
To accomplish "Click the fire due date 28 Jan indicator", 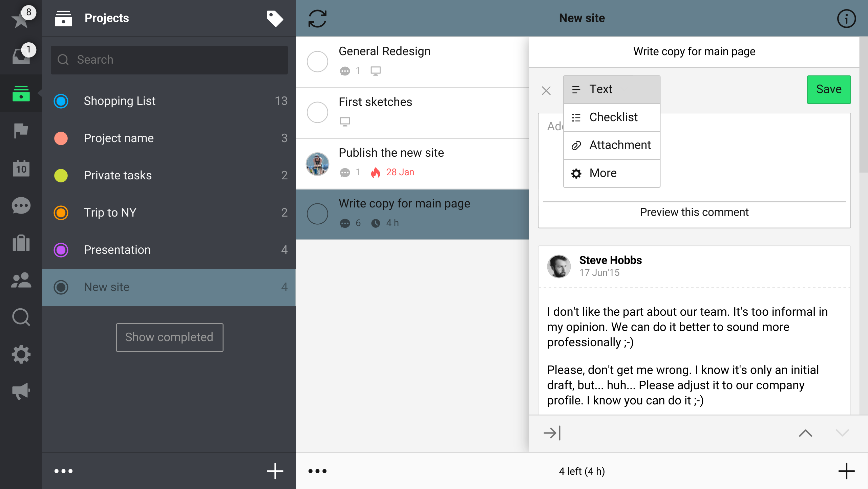I will [x=392, y=172].
